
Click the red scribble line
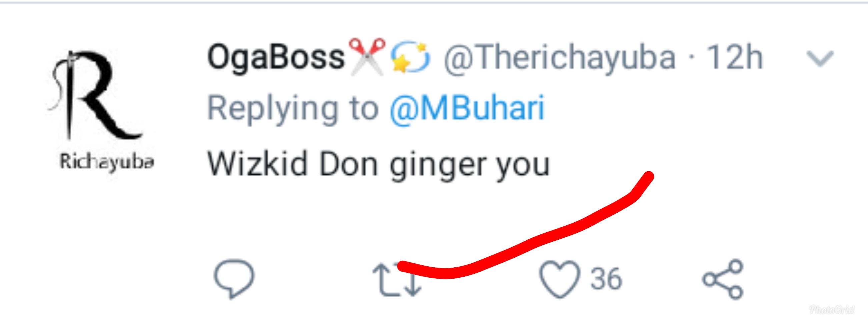coord(526,243)
